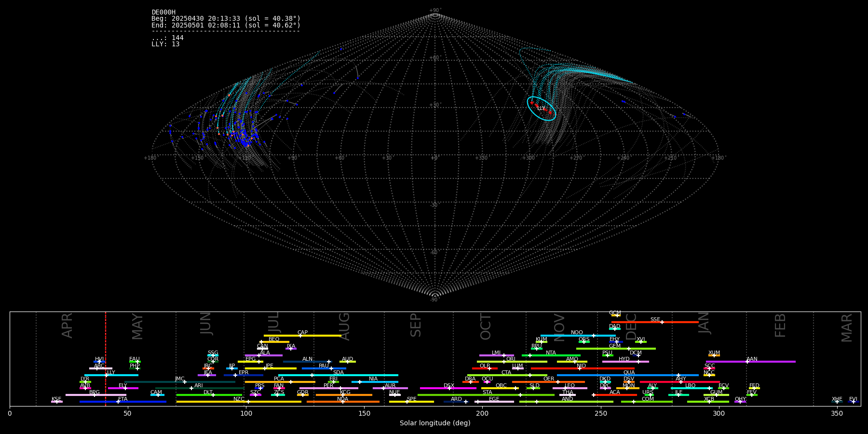Click the green COM shower bar

click(647, 402)
